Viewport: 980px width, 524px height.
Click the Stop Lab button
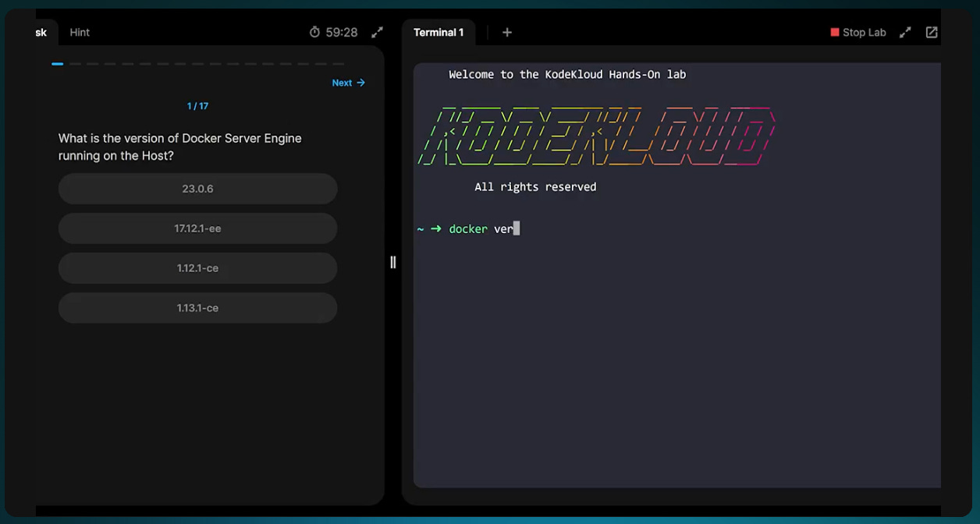tap(858, 32)
